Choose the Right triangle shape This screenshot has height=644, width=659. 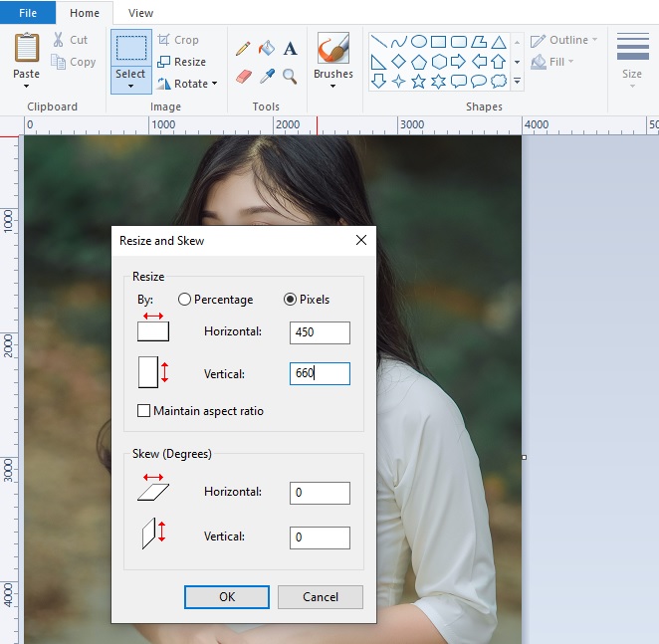click(x=378, y=62)
